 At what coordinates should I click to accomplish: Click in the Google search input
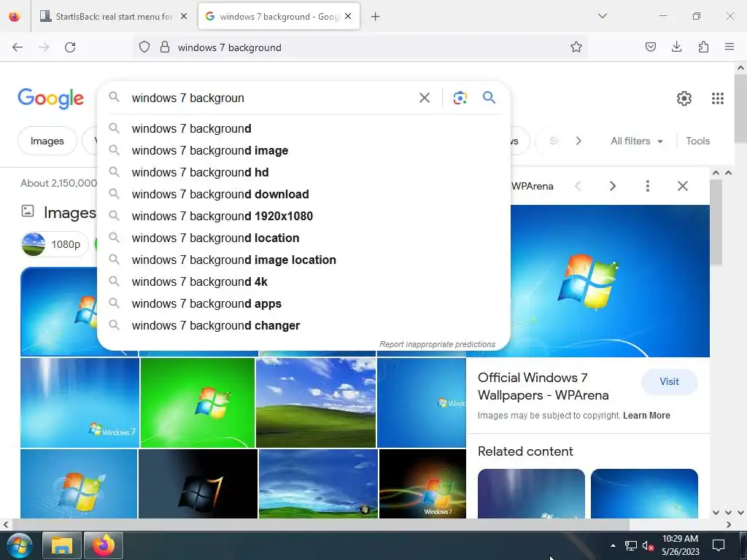tap(271, 98)
